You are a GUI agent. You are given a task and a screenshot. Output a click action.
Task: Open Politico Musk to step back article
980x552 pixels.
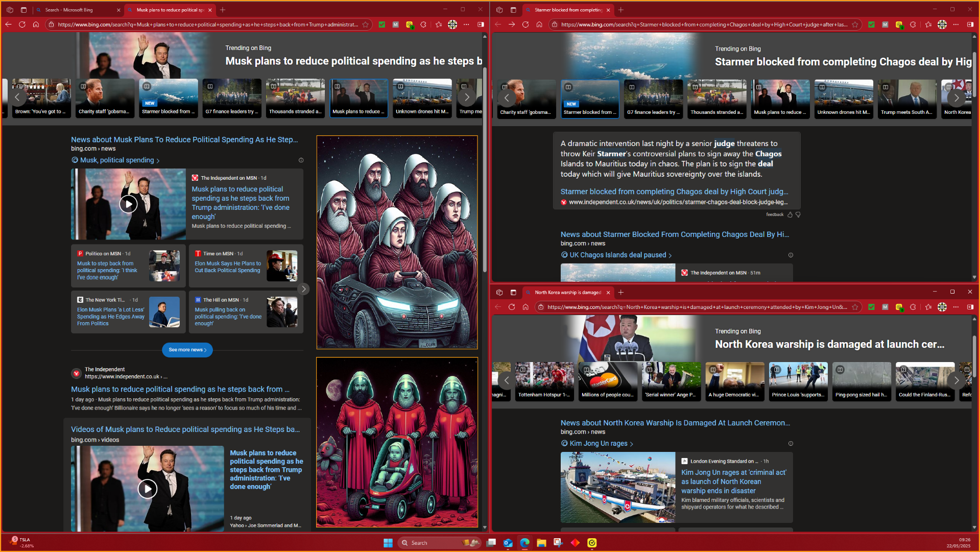[107, 271]
